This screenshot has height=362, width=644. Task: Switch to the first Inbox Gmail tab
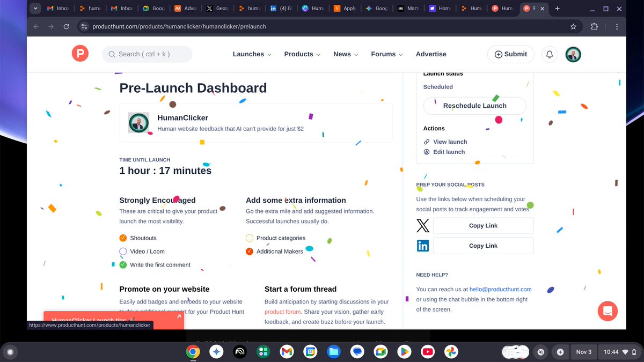point(58,9)
